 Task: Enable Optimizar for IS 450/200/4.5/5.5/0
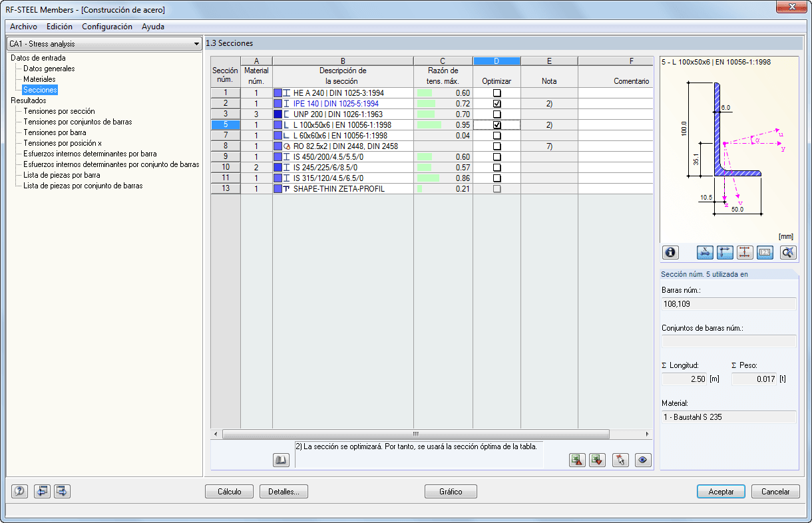tap(497, 157)
